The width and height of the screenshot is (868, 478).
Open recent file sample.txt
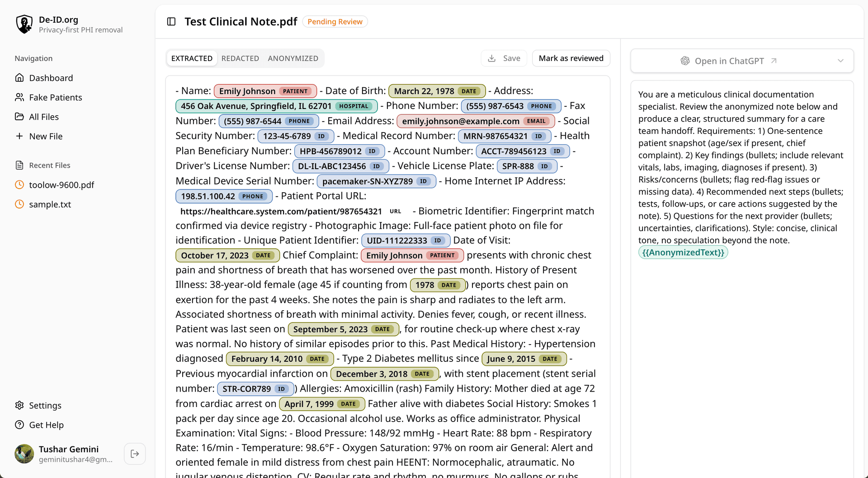[x=50, y=204]
